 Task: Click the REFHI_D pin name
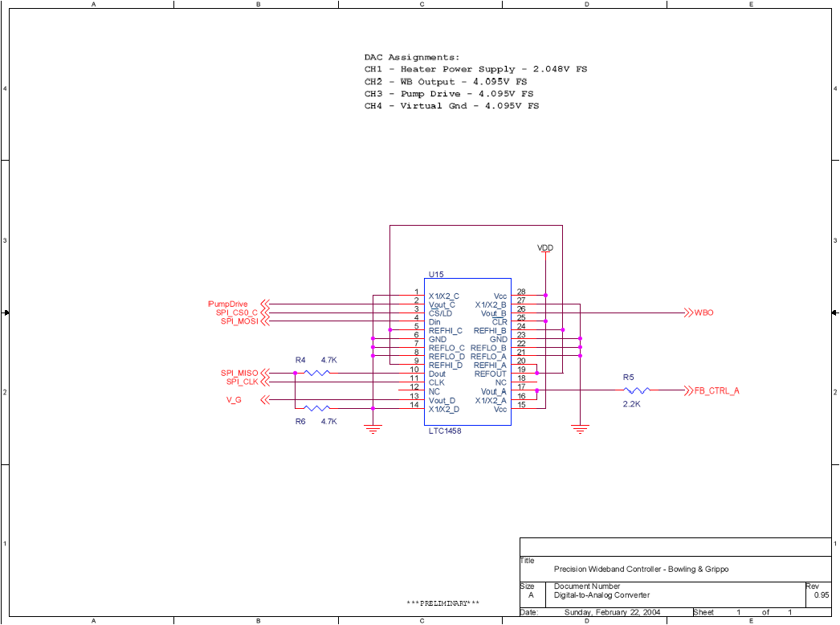click(445, 365)
